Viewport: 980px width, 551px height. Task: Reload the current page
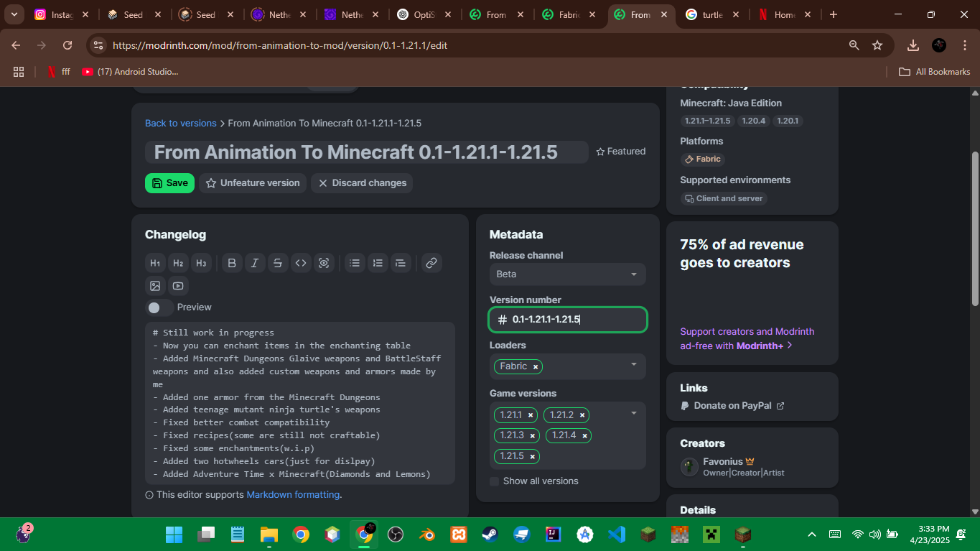[x=67, y=45]
